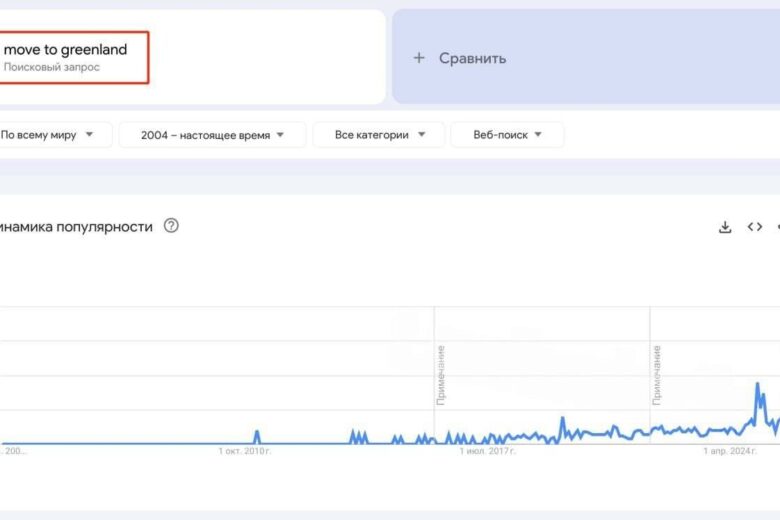Viewport: 780px width, 520px height.
Task: Download the chart data as CSV
Action: tap(725, 227)
